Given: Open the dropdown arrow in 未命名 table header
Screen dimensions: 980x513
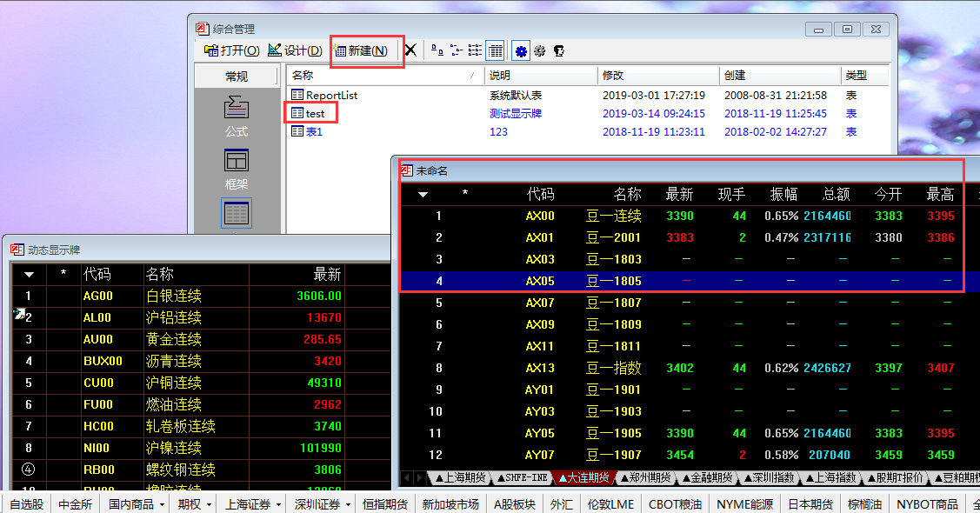Looking at the screenshot, I should click(x=423, y=195).
